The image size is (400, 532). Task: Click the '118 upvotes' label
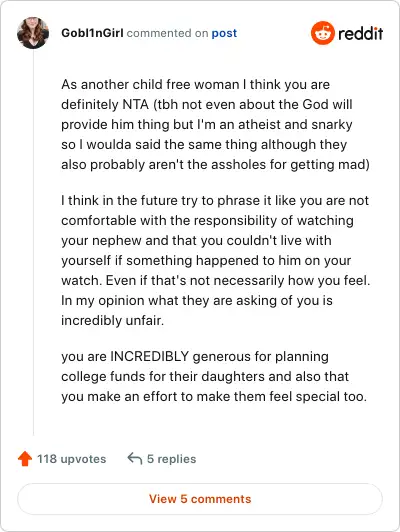tap(72, 459)
